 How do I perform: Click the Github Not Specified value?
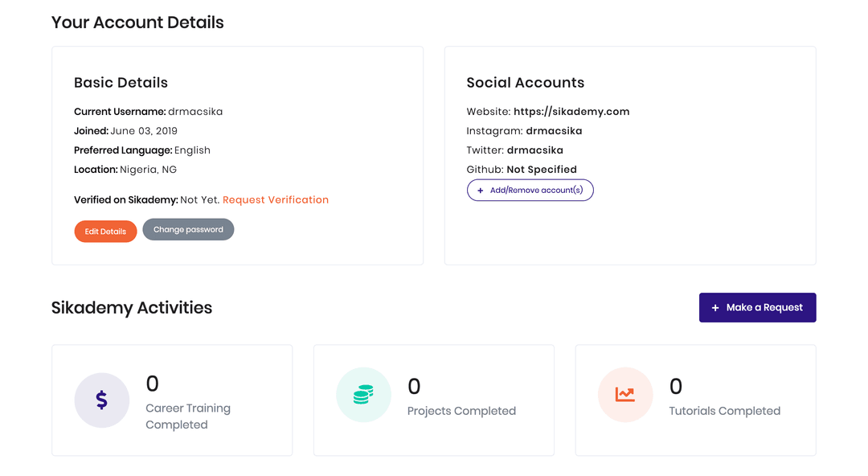point(542,170)
